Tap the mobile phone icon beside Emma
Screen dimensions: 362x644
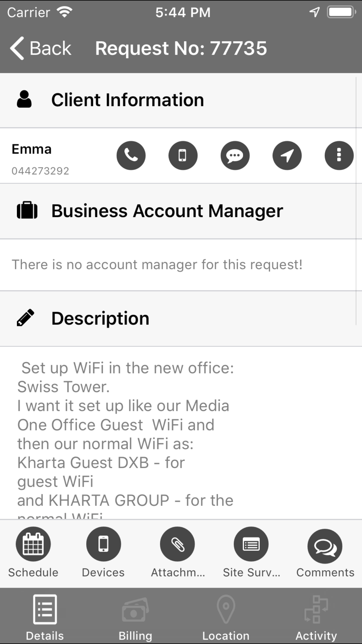coord(183,155)
